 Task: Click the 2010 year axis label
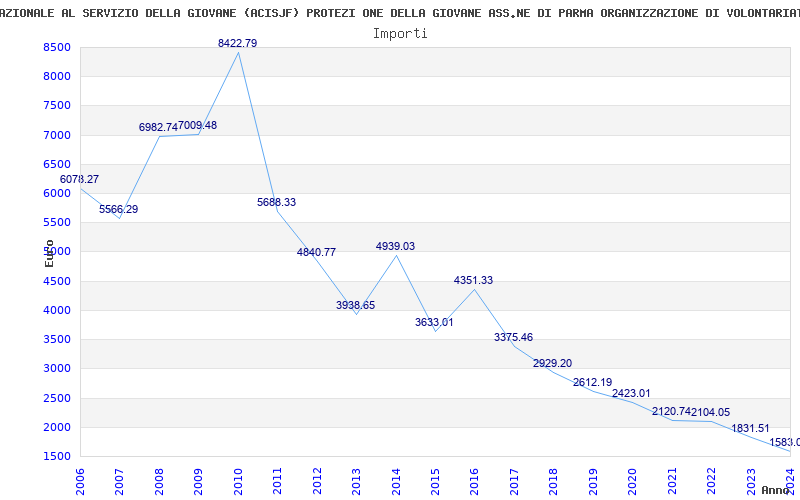[238, 482]
